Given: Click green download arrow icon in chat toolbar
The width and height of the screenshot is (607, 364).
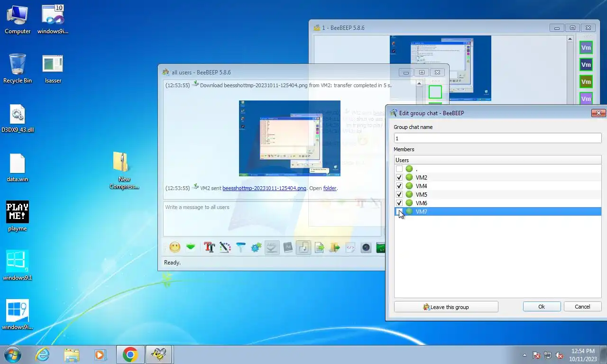Looking at the screenshot, I should point(191,247).
